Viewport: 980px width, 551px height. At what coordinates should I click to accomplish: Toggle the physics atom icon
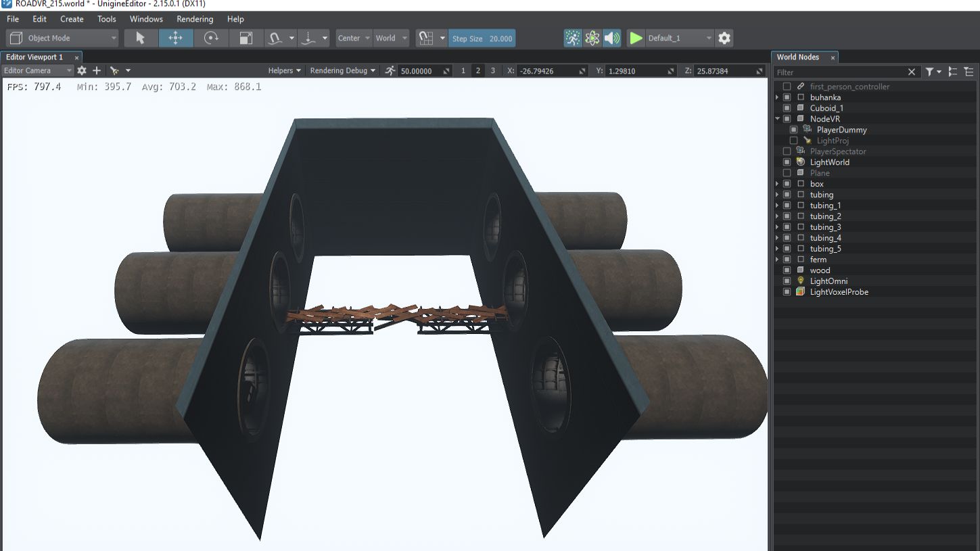coord(592,38)
